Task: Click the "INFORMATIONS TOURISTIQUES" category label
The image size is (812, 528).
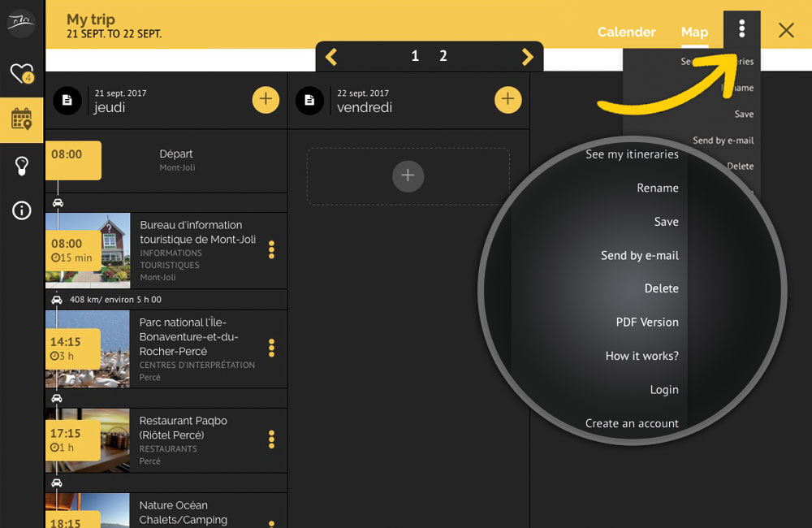Action: 171,259
